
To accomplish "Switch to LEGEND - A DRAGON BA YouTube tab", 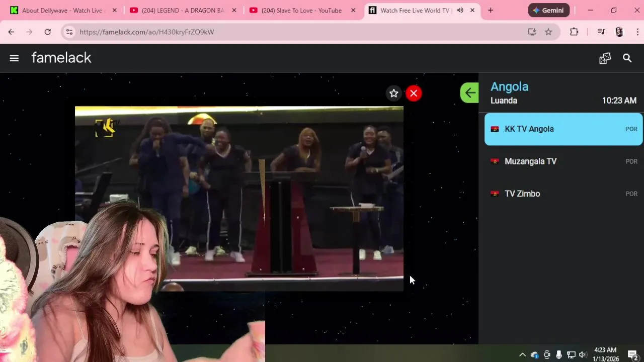I will pos(182,10).
